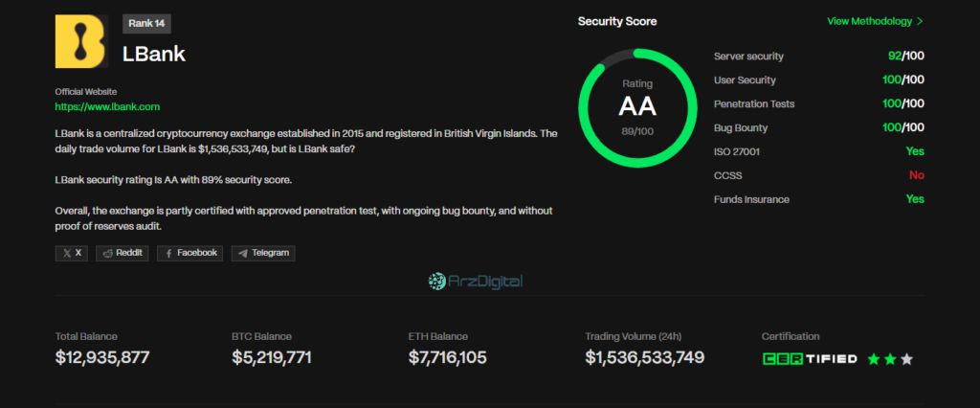
Task: Click the ETH Balance amount
Action: pyautogui.click(x=448, y=357)
